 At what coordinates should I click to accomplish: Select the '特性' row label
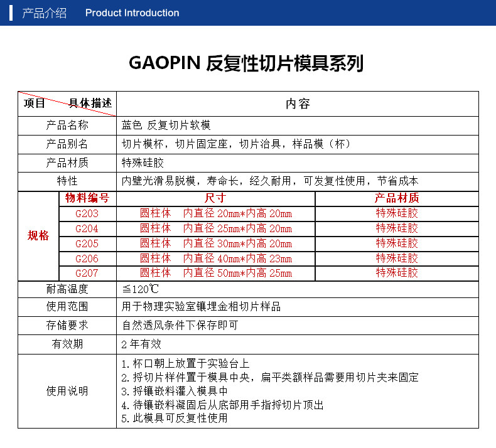coord(67,181)
